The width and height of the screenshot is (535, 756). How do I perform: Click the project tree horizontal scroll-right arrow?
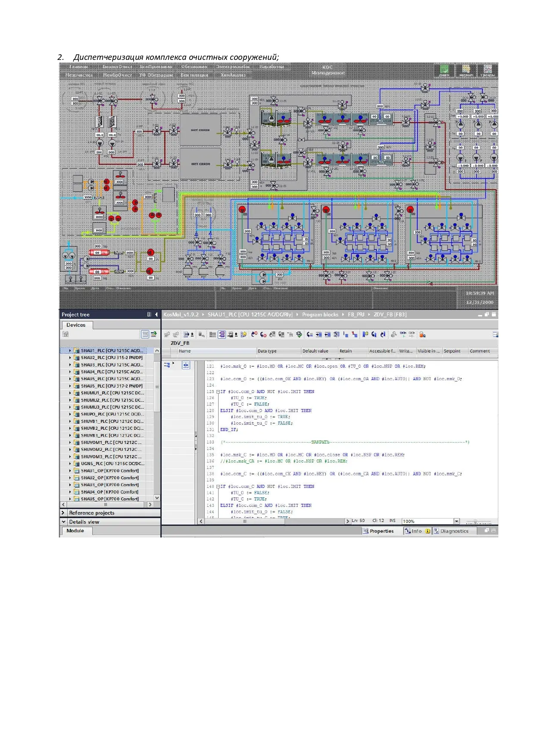[150, 504]
